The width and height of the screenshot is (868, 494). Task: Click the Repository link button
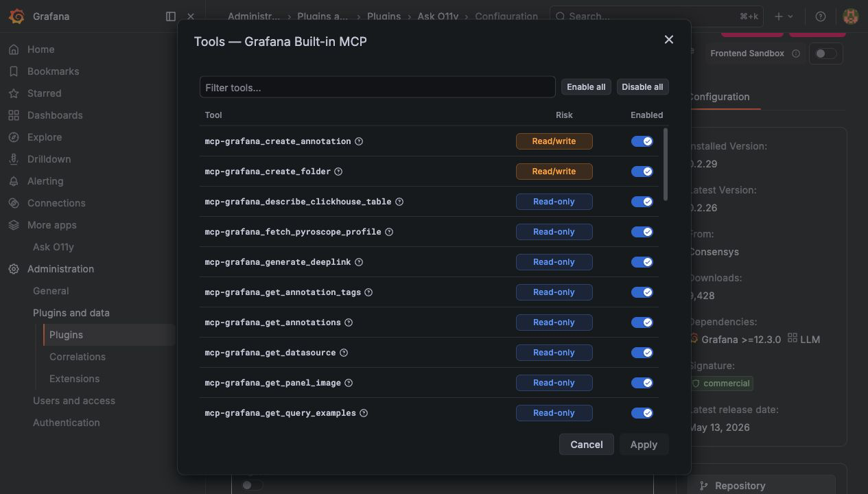pos(762,485)
